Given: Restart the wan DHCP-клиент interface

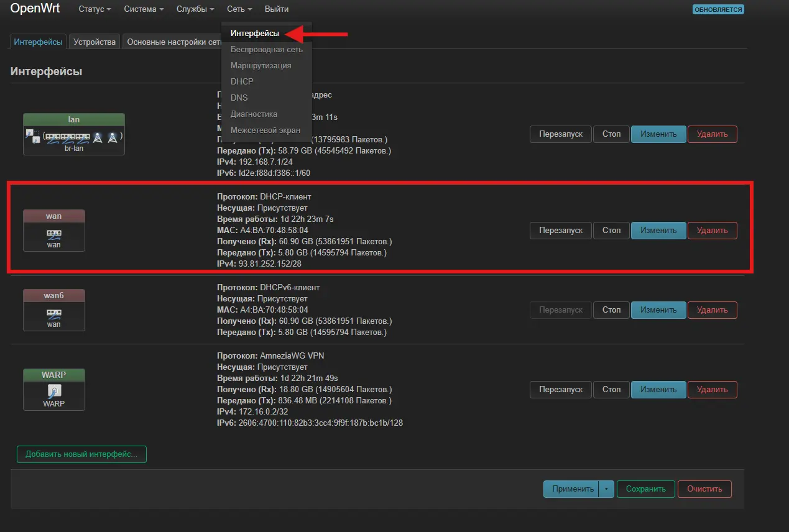Looking at the screenshot, I should (561, 231).
